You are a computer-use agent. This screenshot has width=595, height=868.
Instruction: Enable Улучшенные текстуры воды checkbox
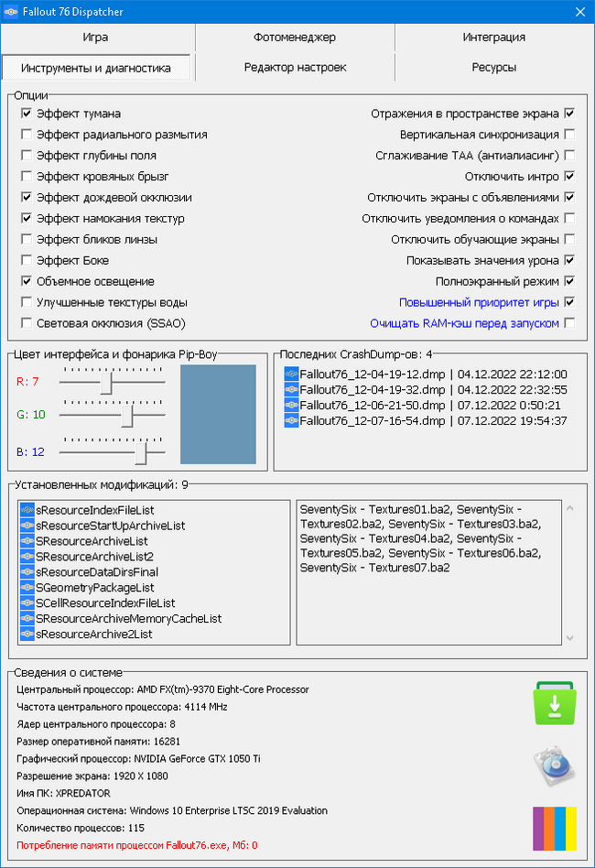pos(26,302)
